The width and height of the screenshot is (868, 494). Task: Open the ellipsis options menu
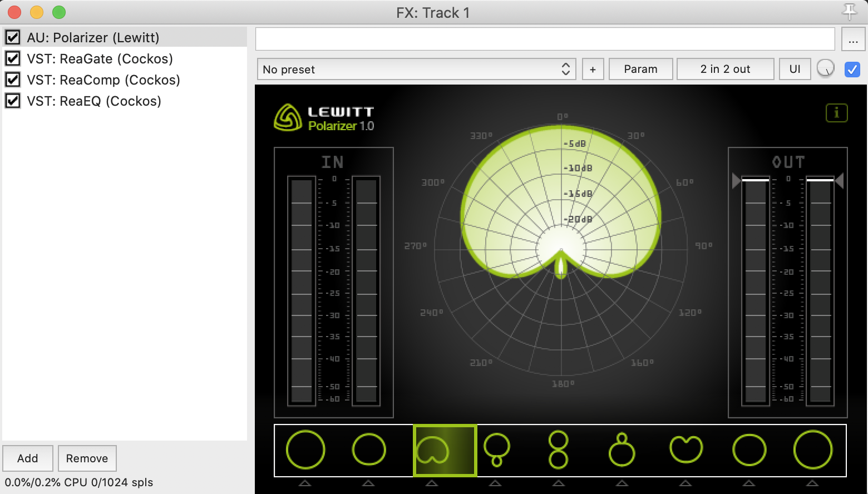click(x=853, y=39)
